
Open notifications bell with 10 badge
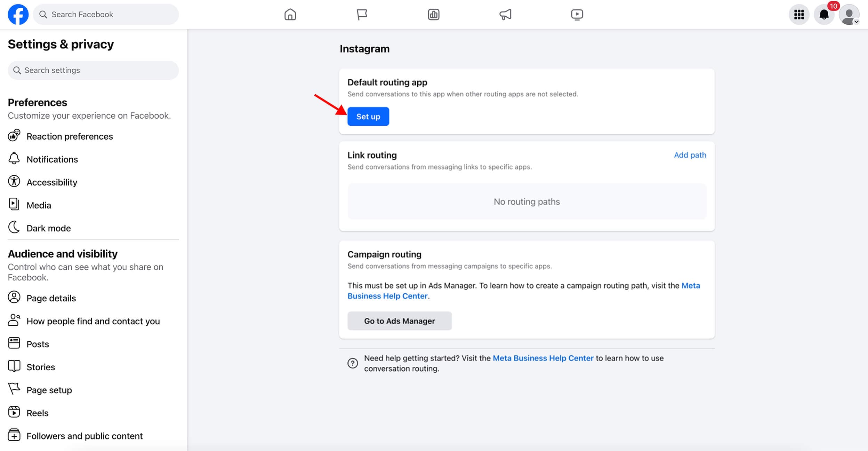[x=824, y=14]
